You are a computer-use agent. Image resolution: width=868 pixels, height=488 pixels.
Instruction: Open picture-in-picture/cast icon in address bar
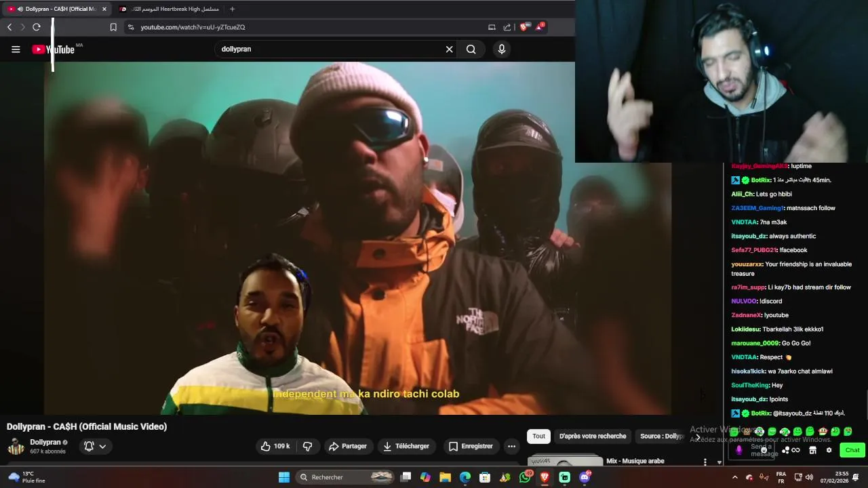point(492,27)
